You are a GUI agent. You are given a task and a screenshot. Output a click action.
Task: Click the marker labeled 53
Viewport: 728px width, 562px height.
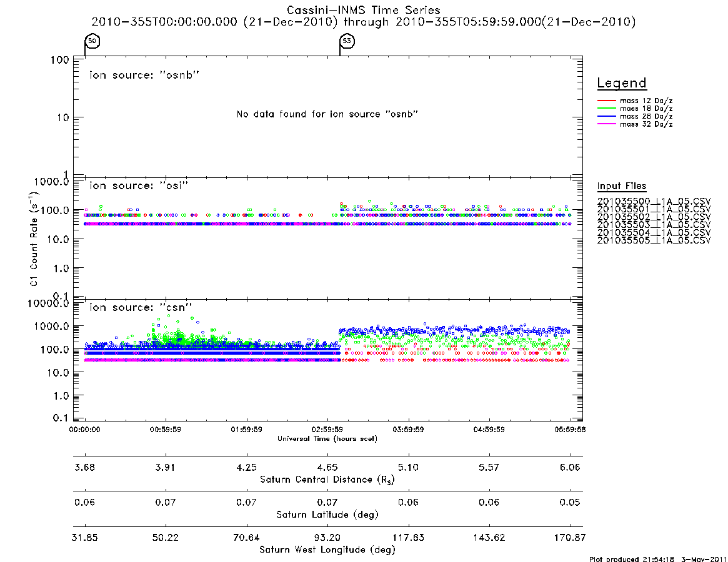pyautogui.click(x=347, y=41)
